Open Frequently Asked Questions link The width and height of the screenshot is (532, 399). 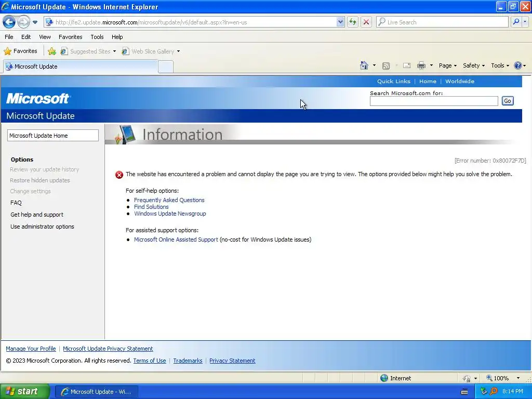point(169,200)
